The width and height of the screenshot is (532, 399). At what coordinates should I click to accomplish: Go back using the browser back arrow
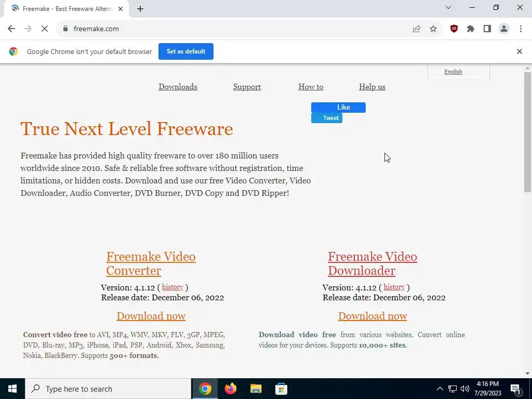tap(11, 29)
